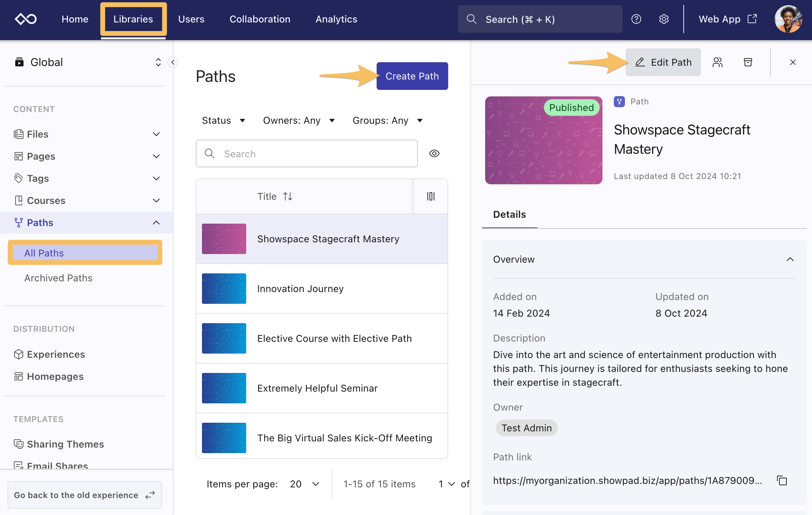
Task: Toggle the eye visibility icon beside search
Action: click(434, 153)
